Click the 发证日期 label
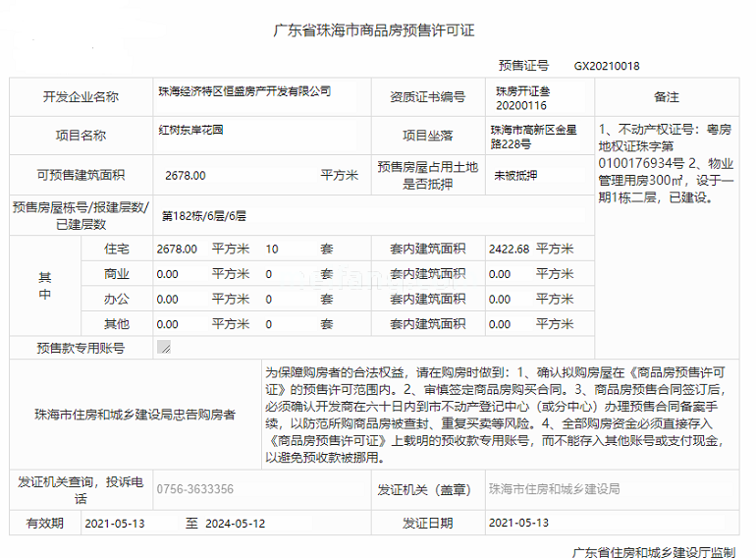Viewport: 756px width, 558px height. (x=428, y=524)
